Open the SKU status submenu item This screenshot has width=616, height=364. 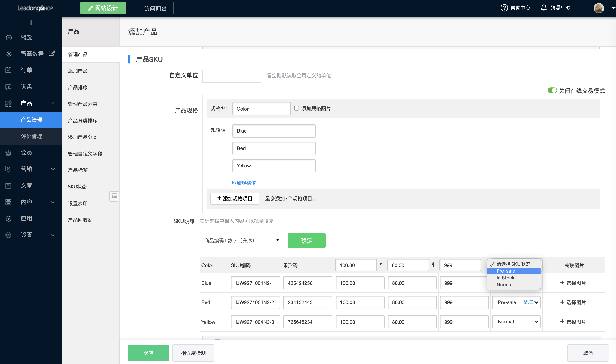(77, 187)
